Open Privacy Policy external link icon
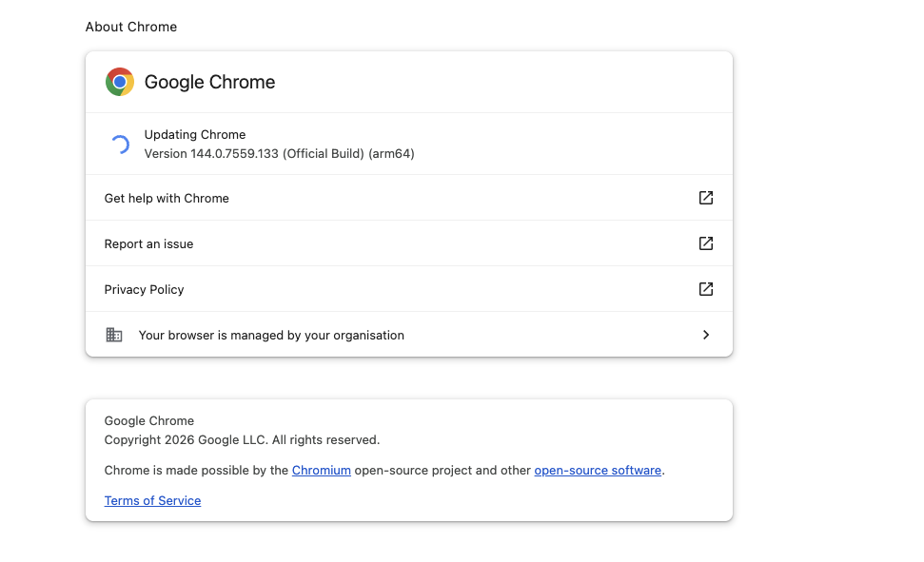This screenshot has height=562, width=924. click(706, 289)
